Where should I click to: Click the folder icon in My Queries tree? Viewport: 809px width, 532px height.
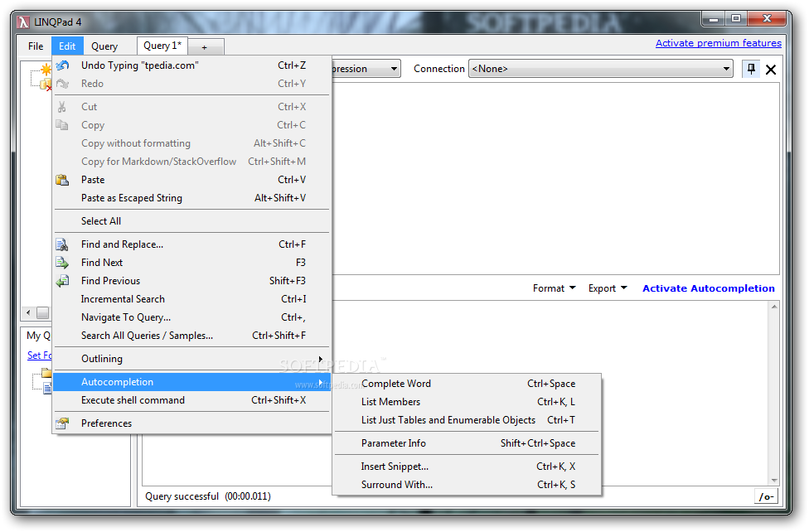46,373
